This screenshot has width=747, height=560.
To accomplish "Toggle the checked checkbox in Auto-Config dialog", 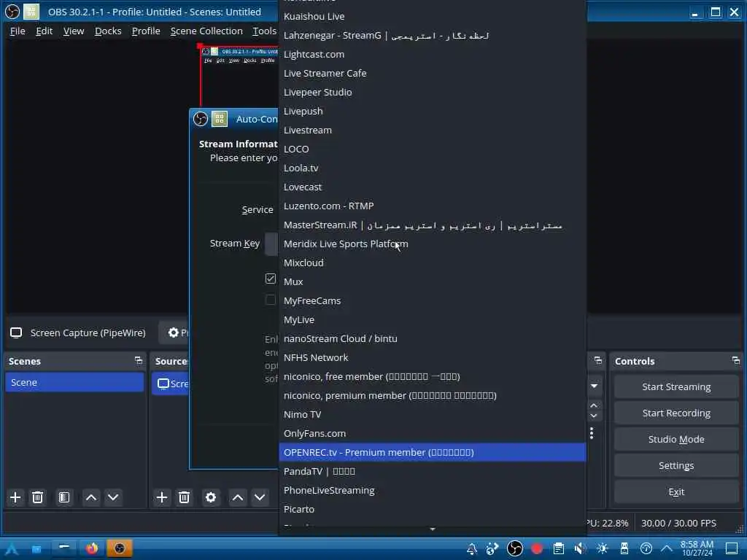I will [271, 279].
